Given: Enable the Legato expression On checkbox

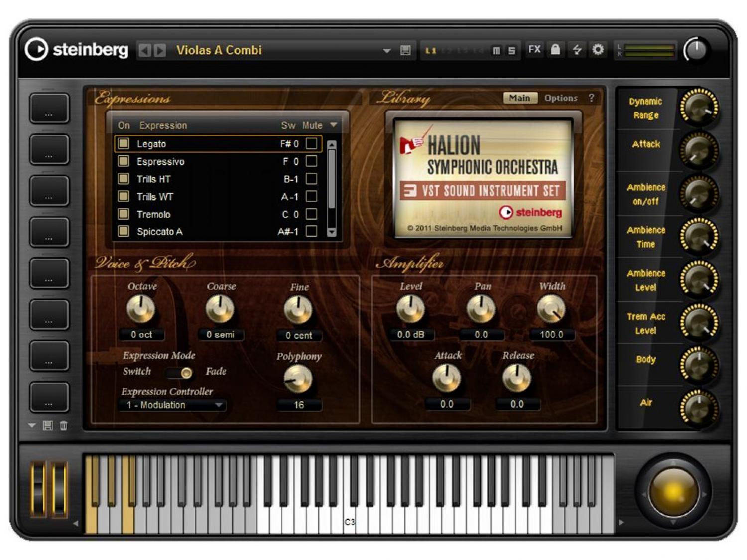Looking at the screenshot, I should pos(124,144).
